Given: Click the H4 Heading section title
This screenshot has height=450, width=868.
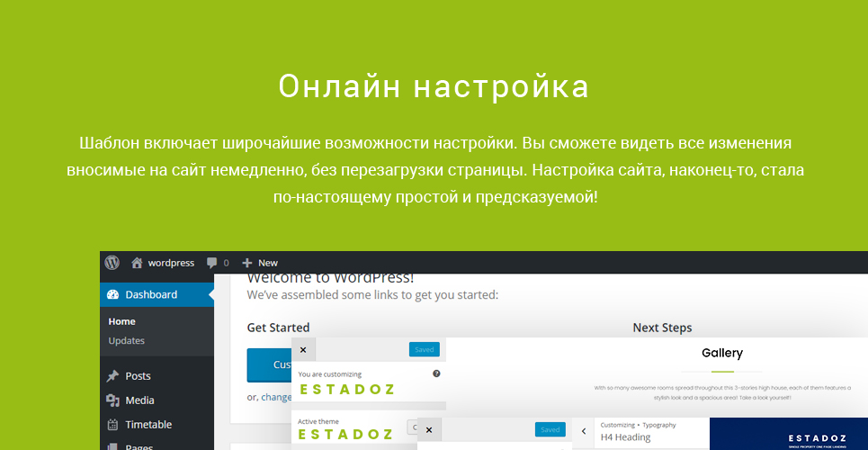Looking at the screenshot, I should click(625, 437).
